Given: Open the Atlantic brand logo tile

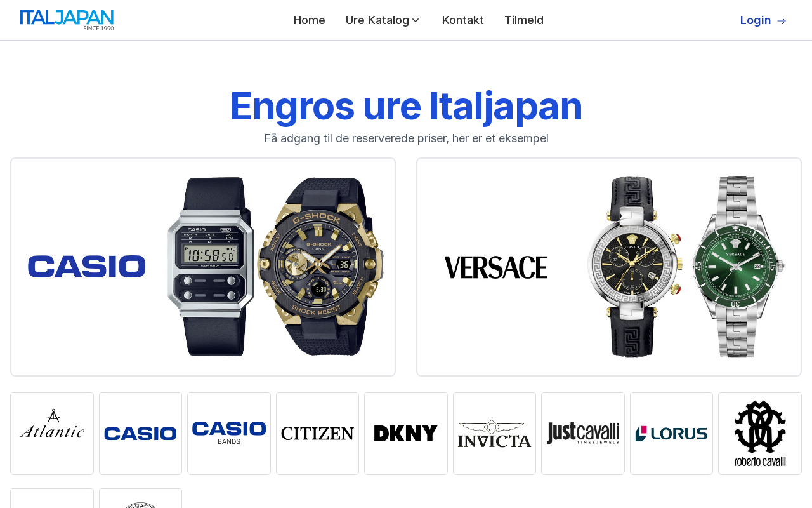Looking at the screenshot, I should click(52, 433).
